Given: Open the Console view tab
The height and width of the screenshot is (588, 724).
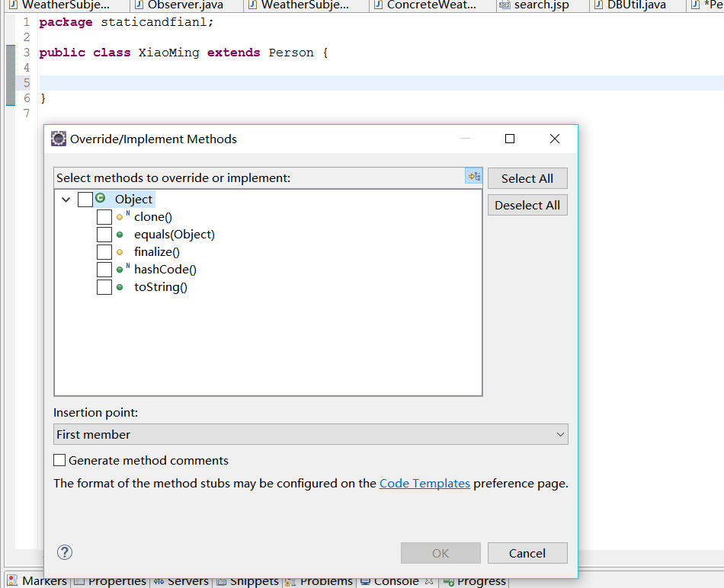Looking at the screenshot, I should pyautogui.click(x=396, y=582).
